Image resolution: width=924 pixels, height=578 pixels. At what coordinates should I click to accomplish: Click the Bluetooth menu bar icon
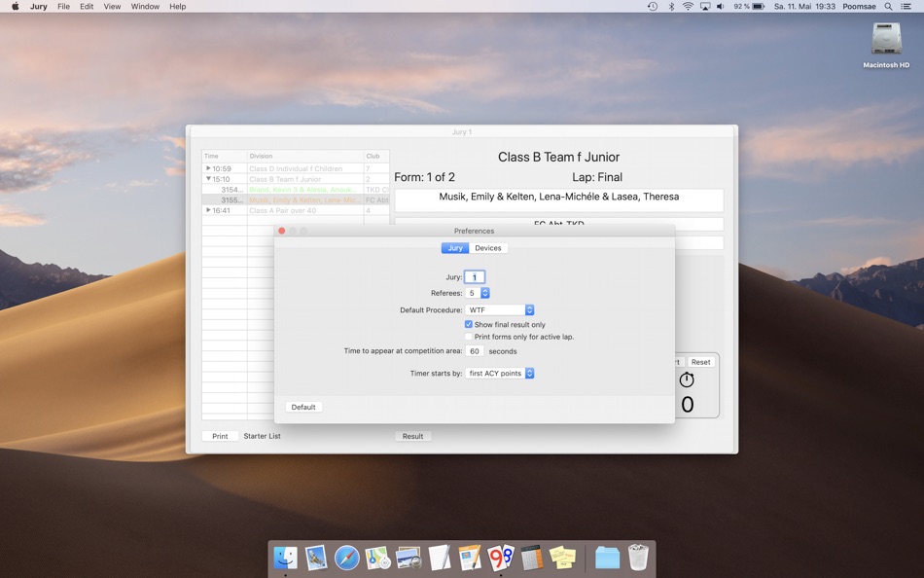669,6
